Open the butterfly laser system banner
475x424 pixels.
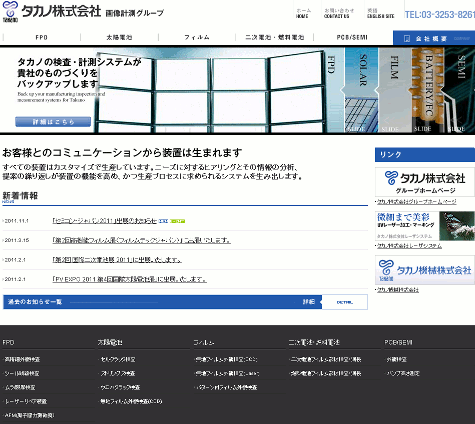click(x=425, y=226)
